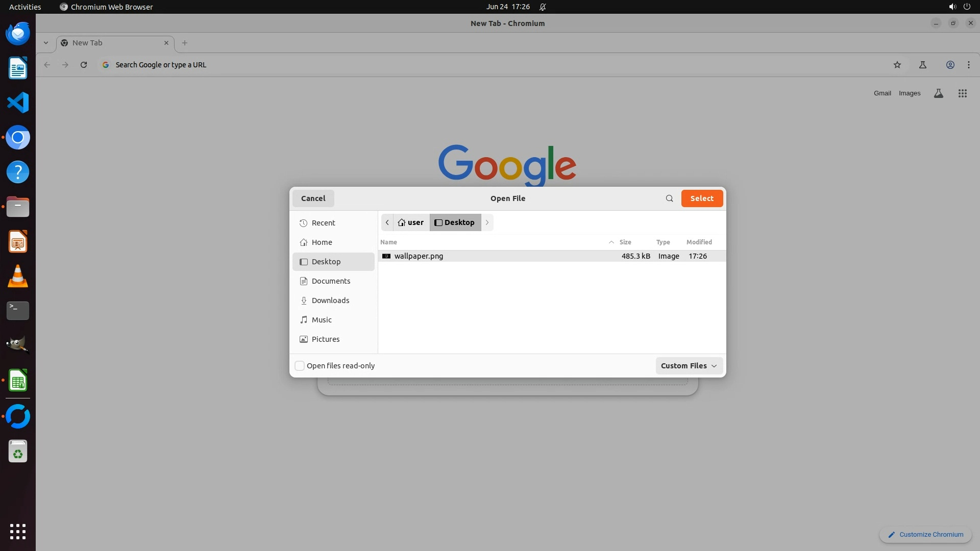Click the forward chevron in path bar
This screenshot has width=980, height=551.
click(487, 222)
